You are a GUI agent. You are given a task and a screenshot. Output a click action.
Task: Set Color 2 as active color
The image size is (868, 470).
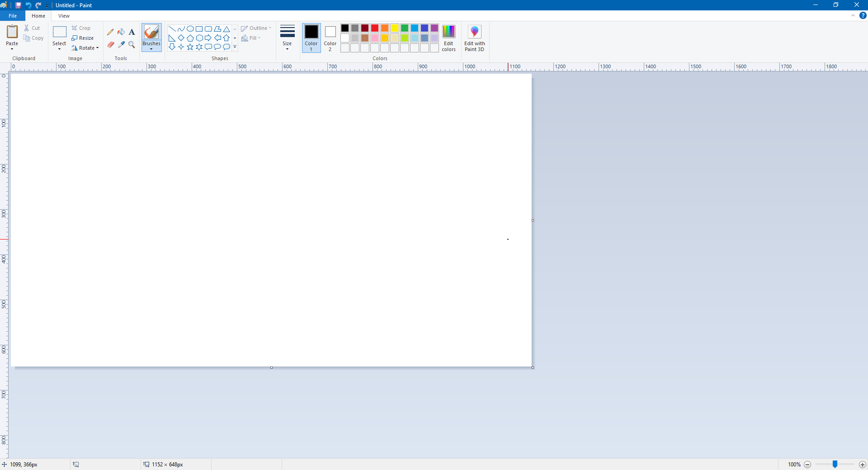point(330,38)
